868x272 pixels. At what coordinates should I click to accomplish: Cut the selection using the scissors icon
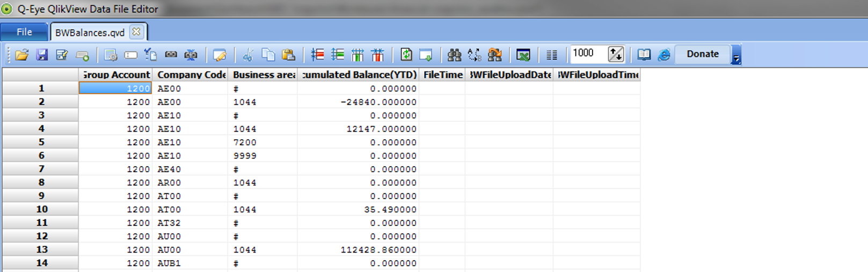pos(247,54)
